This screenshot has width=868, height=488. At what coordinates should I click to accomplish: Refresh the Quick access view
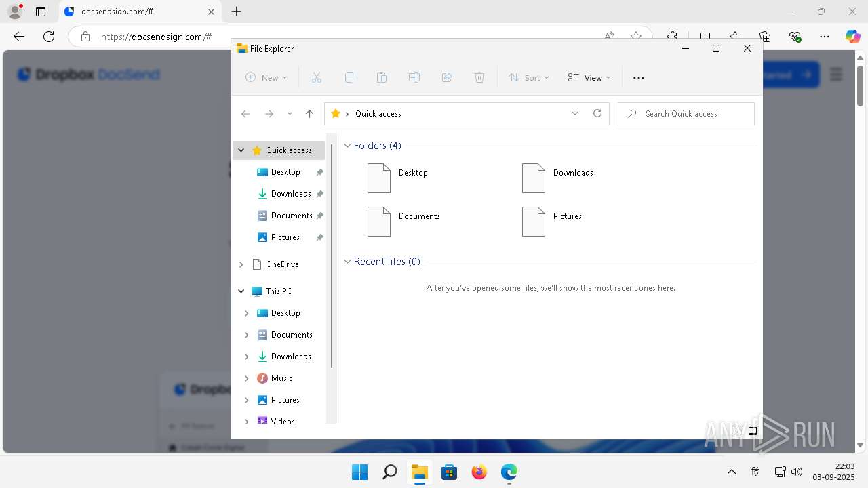point(597,114)
